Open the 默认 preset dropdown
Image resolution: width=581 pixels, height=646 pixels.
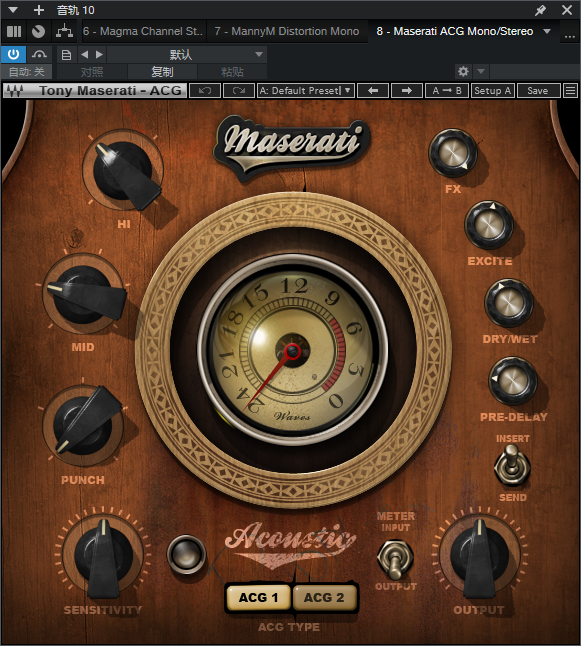[x=187, y=54]
